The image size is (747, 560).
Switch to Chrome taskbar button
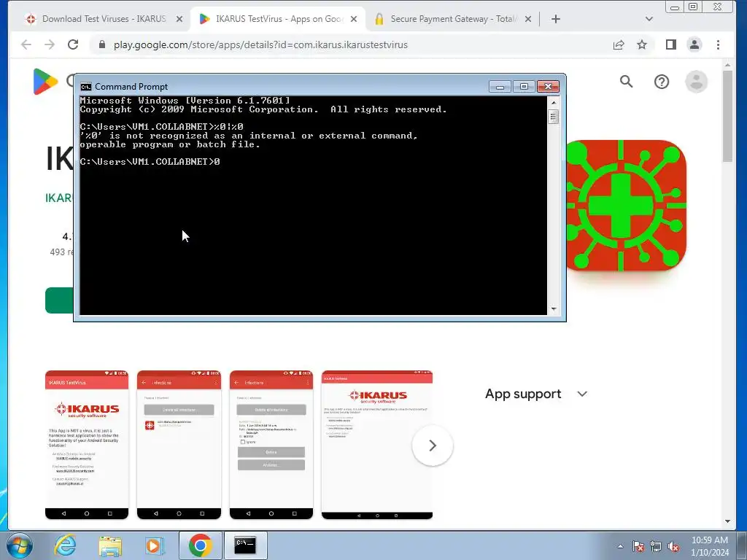click(x=200, y=545)
